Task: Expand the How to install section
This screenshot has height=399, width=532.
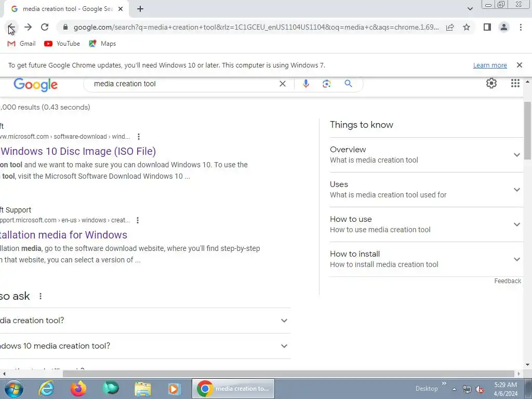Action: [x=426, y=259]
